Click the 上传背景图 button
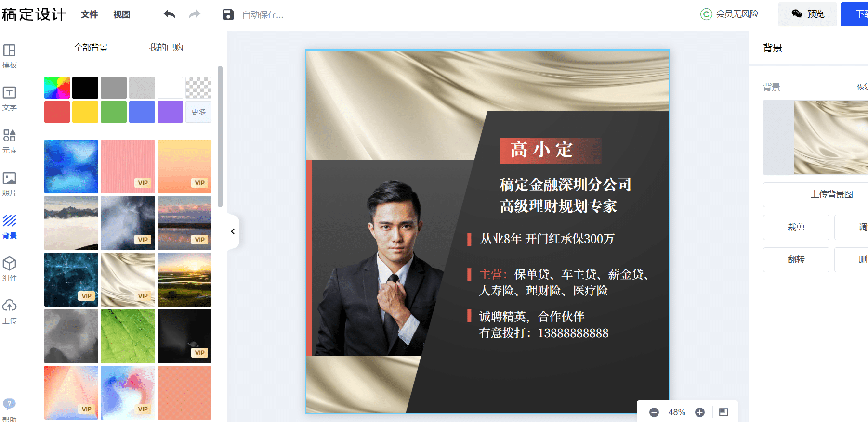 (832, 194)
